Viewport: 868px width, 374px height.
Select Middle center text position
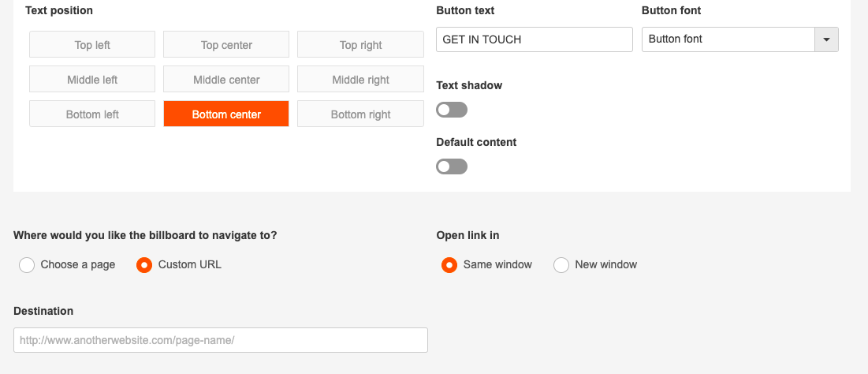(x=226, y=80)
